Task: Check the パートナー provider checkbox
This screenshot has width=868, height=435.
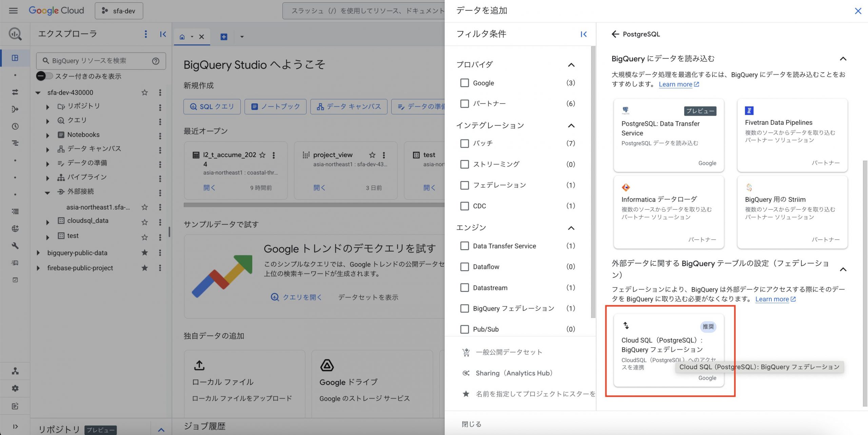Action: pos(465,103)
